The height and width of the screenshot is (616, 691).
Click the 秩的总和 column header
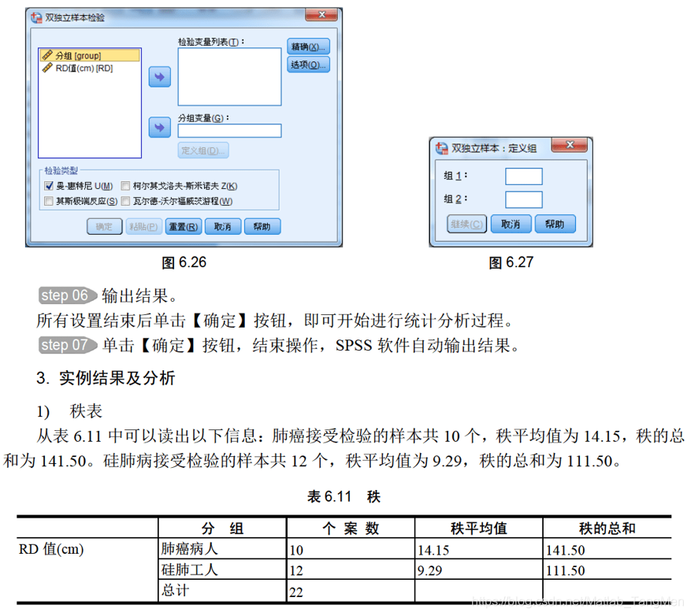point(607,529)
